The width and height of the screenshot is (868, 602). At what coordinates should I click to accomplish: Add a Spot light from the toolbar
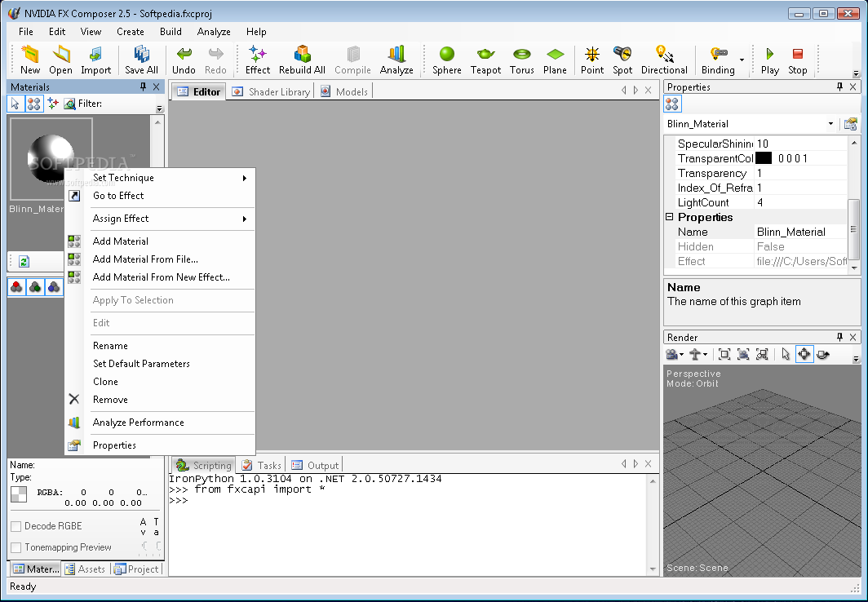(622, 60)
